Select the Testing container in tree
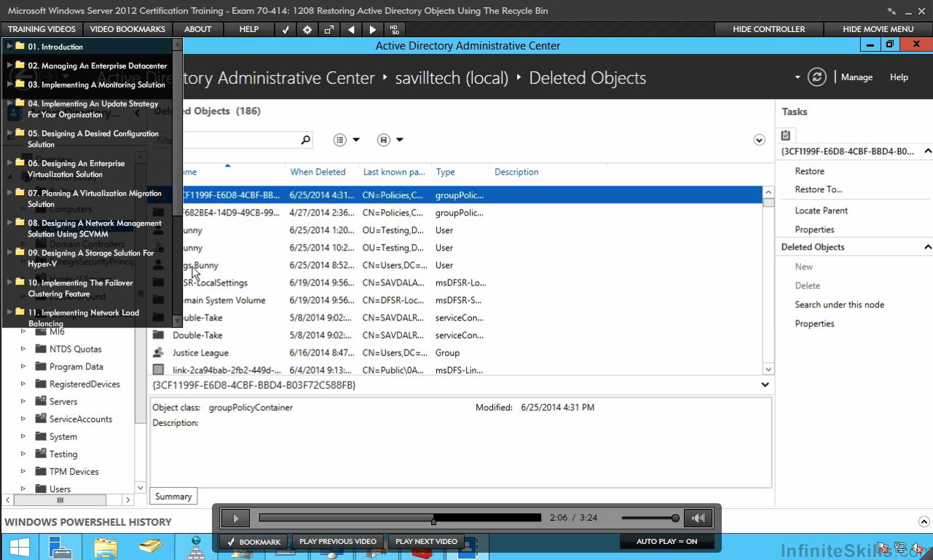Screen dimensions: 933x560 point(63,454)
